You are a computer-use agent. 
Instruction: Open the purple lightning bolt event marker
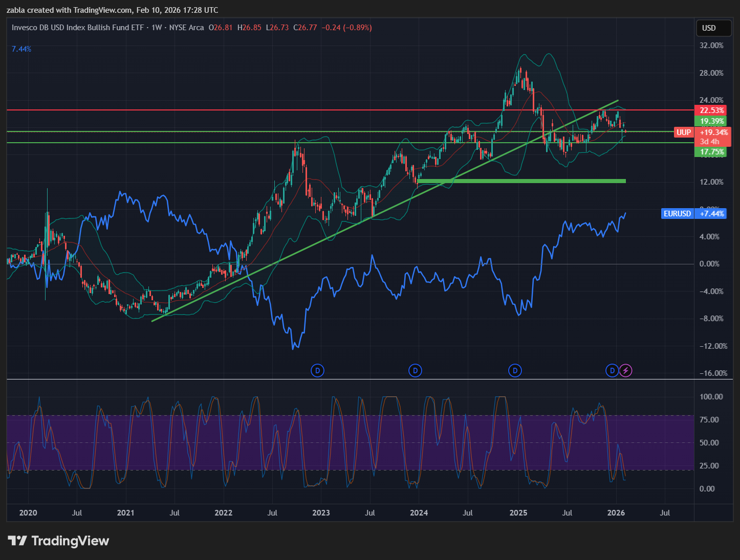pyautogui.click(x=625, y=370)
